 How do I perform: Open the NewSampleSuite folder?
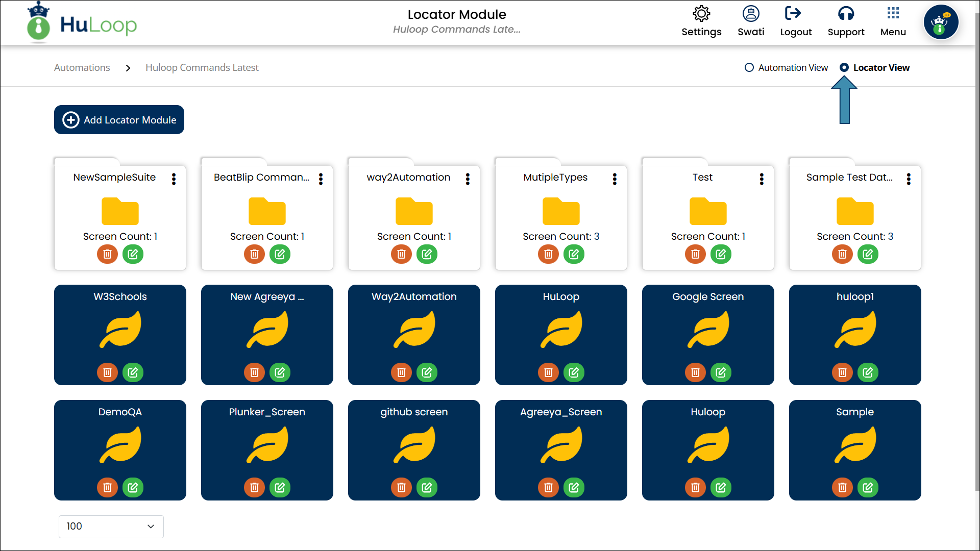tap(120, 211)
